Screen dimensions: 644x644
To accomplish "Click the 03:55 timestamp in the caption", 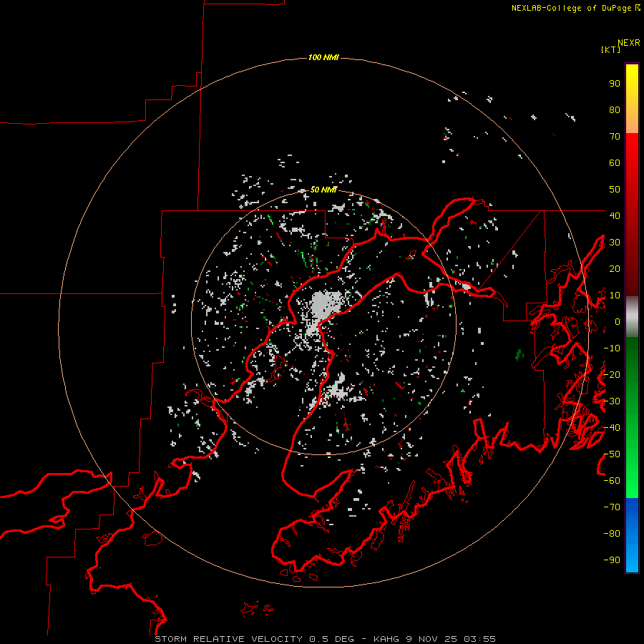I will coord(479,639).
